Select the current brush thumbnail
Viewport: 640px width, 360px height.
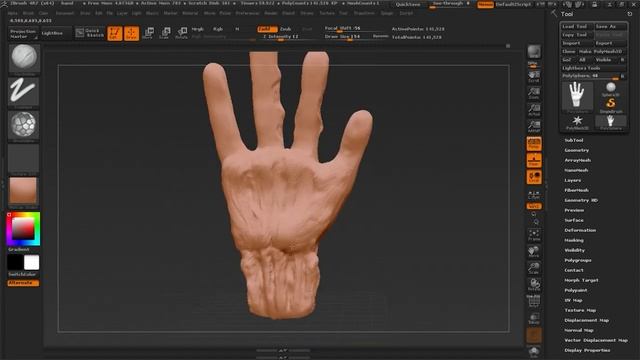(24, 58)
